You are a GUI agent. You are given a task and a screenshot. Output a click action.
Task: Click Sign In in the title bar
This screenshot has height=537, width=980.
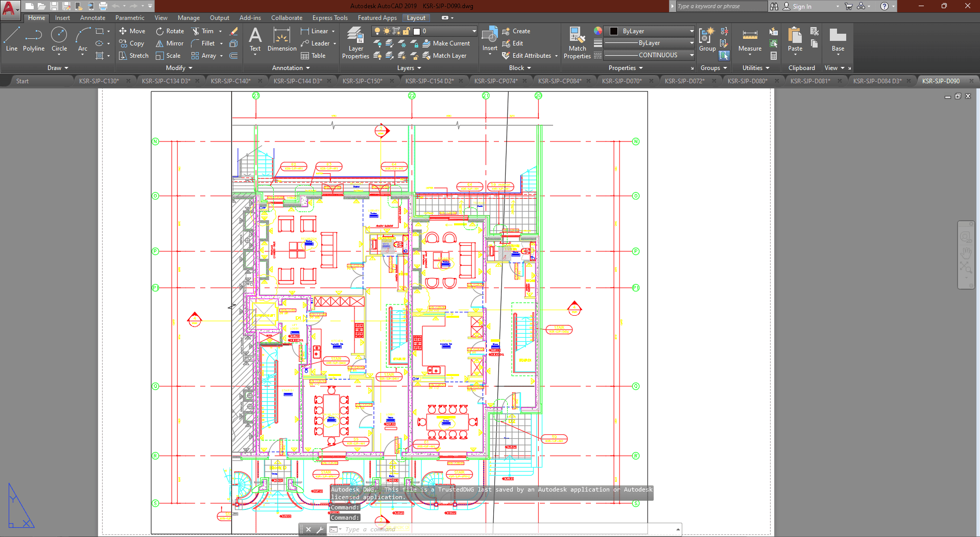point(801,6)
